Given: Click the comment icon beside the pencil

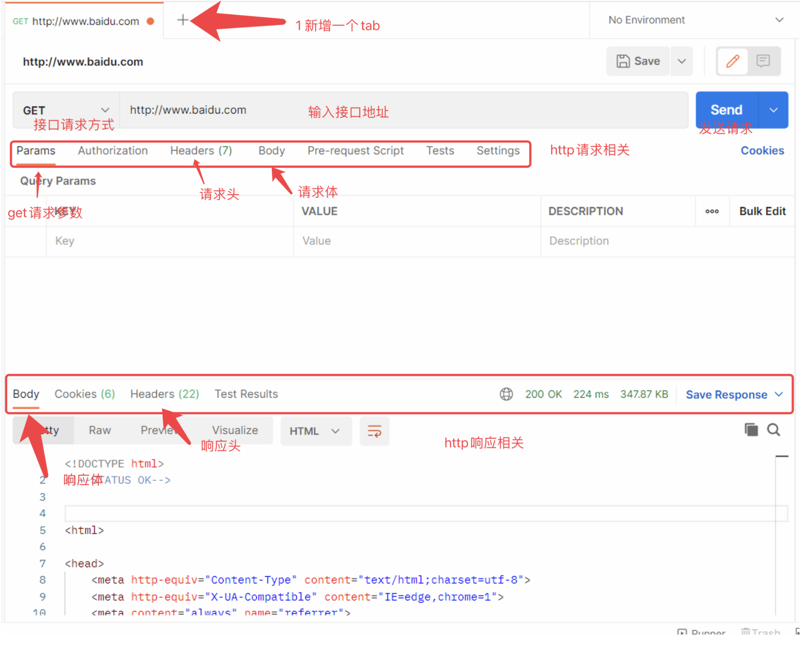Looking at the screenshot, I should click(x=763, y=61).
